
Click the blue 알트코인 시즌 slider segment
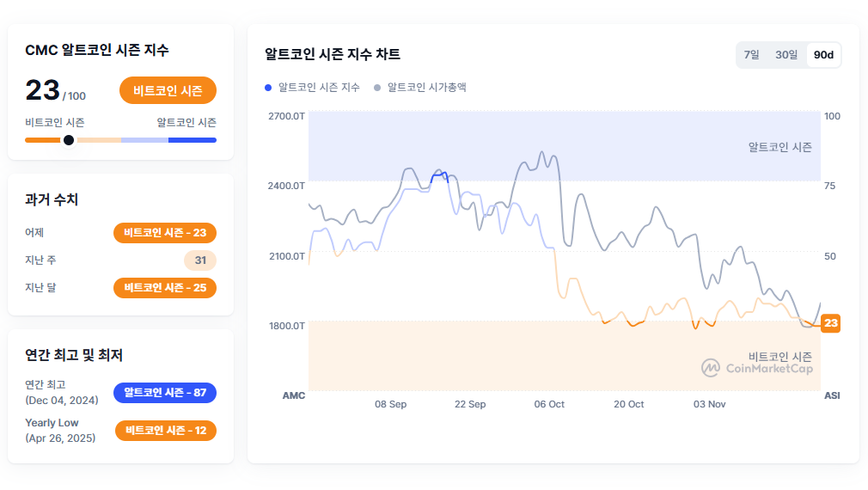tap(193, 140)
